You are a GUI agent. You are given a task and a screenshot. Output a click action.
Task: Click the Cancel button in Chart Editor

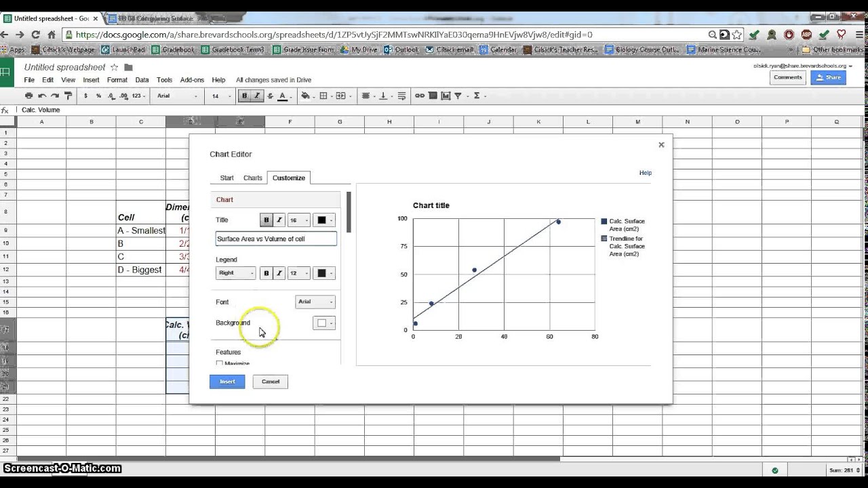(271, 382)
